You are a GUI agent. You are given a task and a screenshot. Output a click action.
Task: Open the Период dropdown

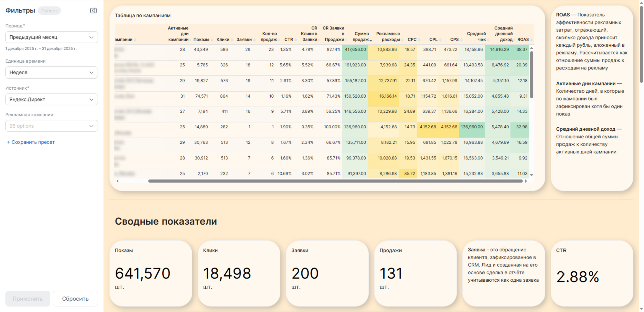pyautogui.click(x=51, y=37)
